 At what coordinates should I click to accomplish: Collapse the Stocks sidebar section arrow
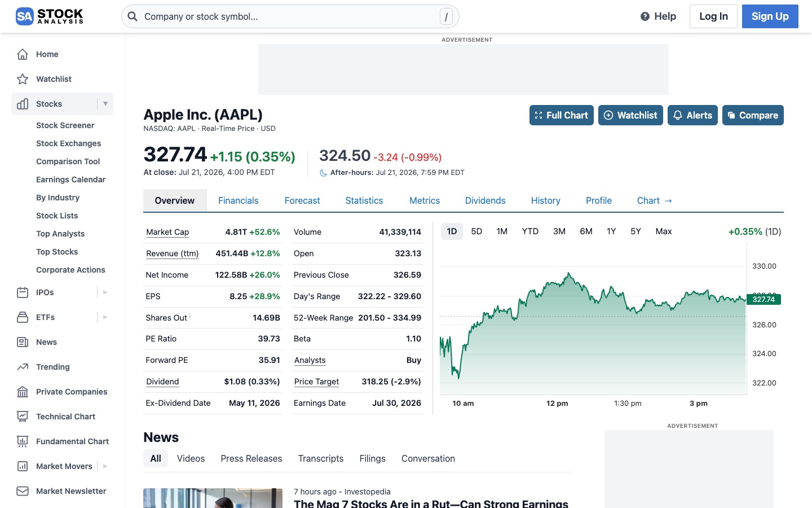[x=105, y=104]
